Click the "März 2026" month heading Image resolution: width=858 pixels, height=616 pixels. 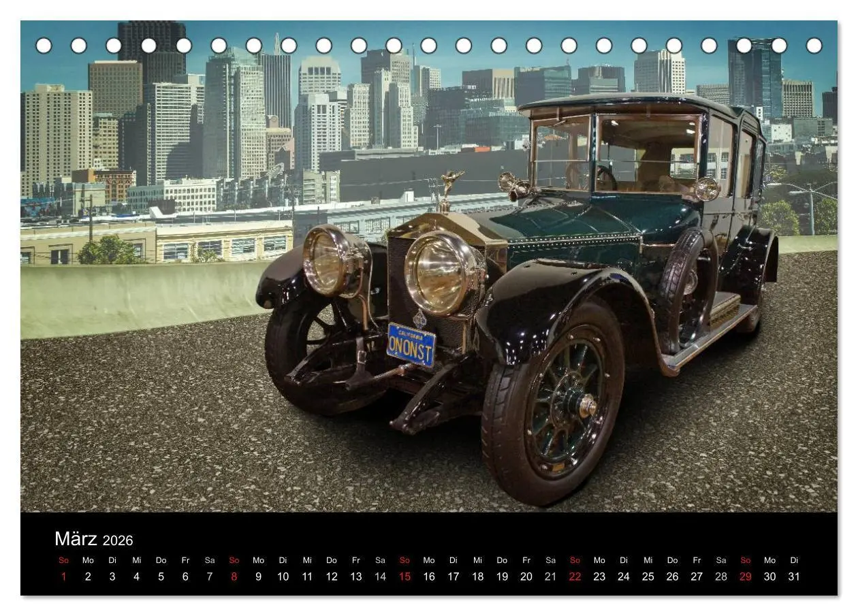(94, 539)
